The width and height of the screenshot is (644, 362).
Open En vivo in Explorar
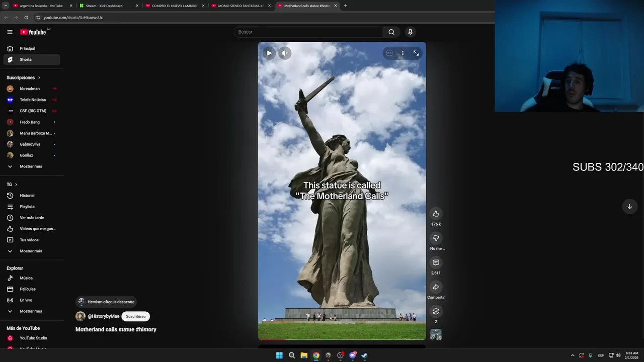[x=32, y=300]
